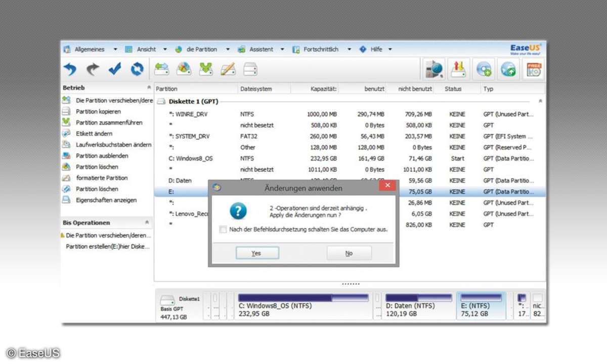Open the Ansicht menu
The height and width of the screenshot is (364, 607).
point(146,50)
